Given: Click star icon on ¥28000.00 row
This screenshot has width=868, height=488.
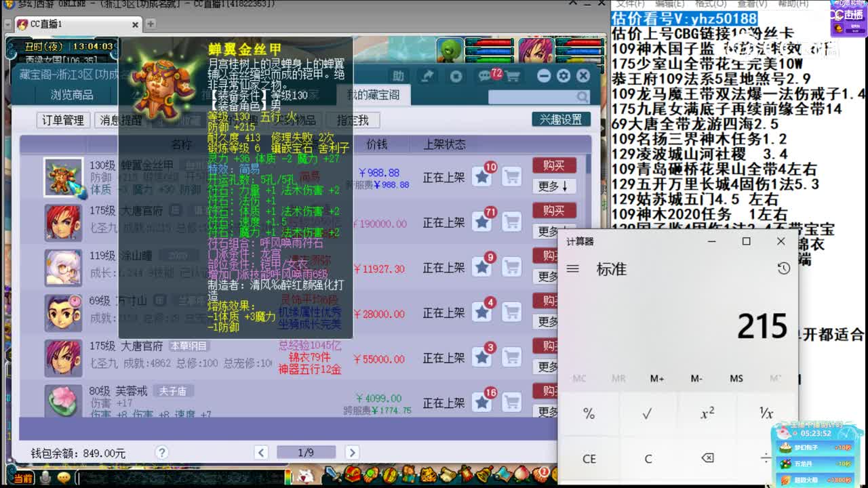Looking at the screenshot, I should pos(482,312).
